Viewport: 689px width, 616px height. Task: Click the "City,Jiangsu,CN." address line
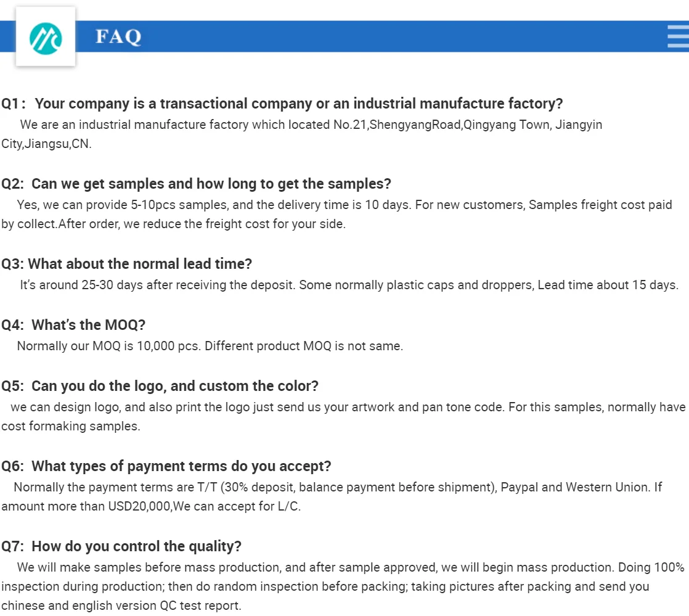coord(46,144)
